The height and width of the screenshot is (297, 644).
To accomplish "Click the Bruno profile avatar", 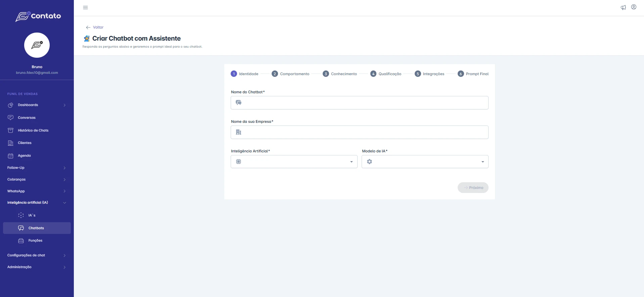I will pyautogui.click(x=37, y=45).
